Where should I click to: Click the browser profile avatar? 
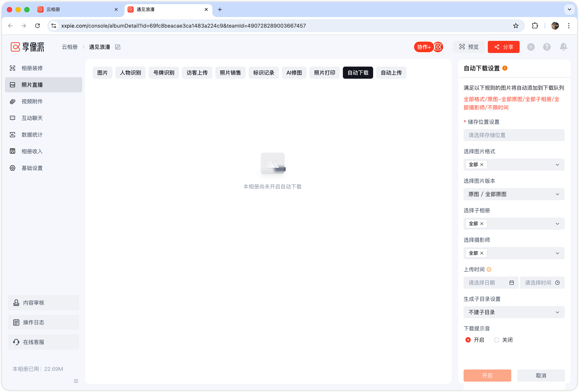pos(555,26)
